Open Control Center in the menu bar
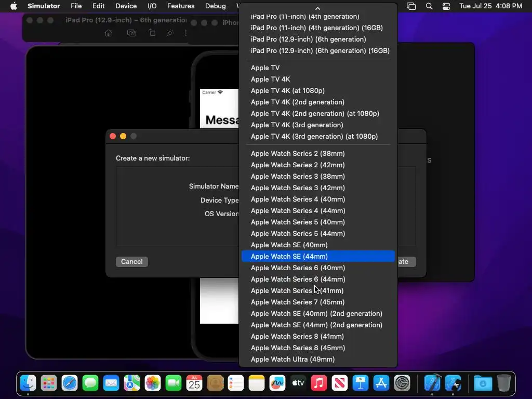 point(446,6)
